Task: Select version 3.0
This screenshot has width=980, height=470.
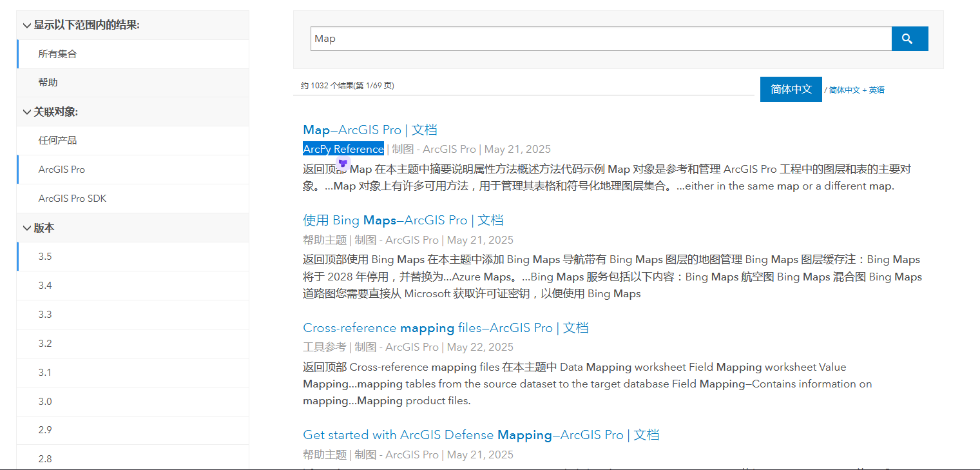Action: pos(133,402)
